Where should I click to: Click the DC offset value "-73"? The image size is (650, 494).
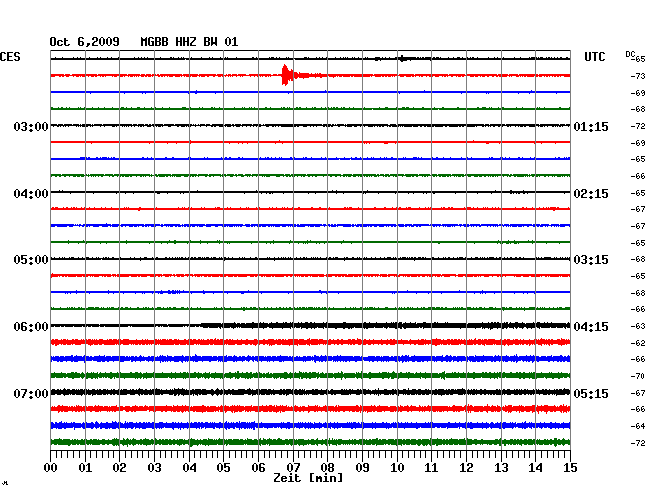(638, 76)
